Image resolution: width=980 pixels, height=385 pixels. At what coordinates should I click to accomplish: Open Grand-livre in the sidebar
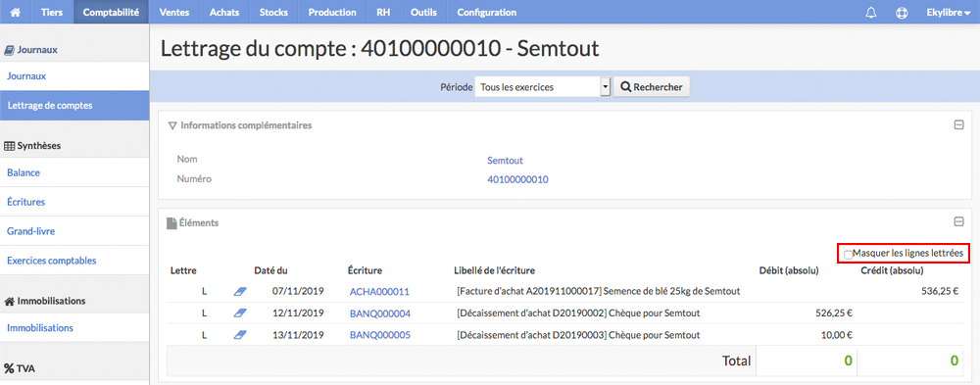[x=74, y=231]
